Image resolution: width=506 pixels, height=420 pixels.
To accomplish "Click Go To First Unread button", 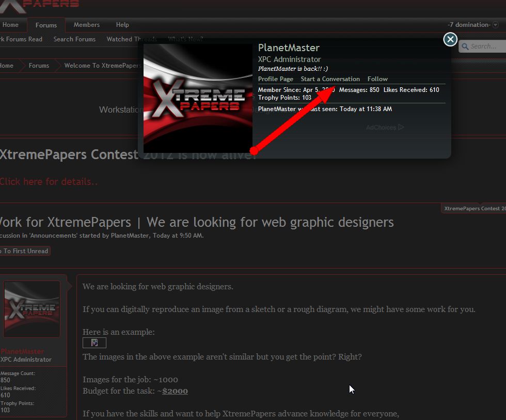I will point(25,251).
